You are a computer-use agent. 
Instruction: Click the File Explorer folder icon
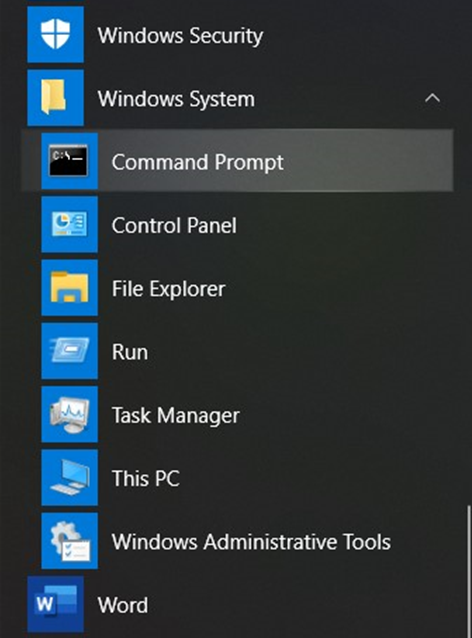click(70, 288)
